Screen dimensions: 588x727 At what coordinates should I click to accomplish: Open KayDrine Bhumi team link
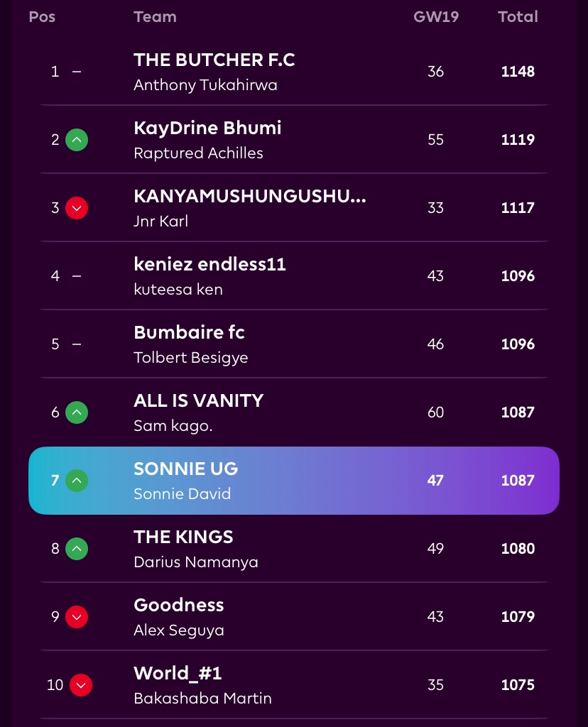(x=207, y=129)
